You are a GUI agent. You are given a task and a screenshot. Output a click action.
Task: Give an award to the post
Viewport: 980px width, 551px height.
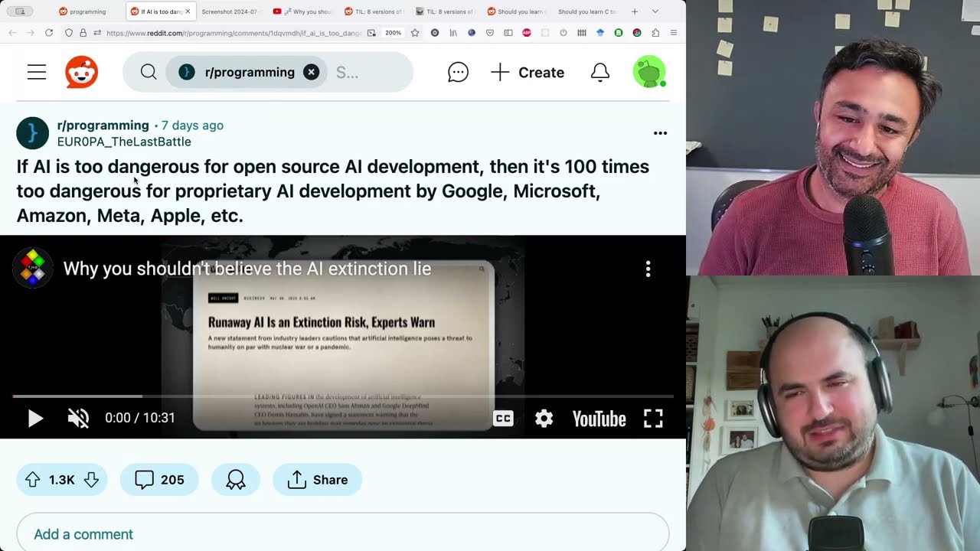pyautogui.click(x=236, y=480)
